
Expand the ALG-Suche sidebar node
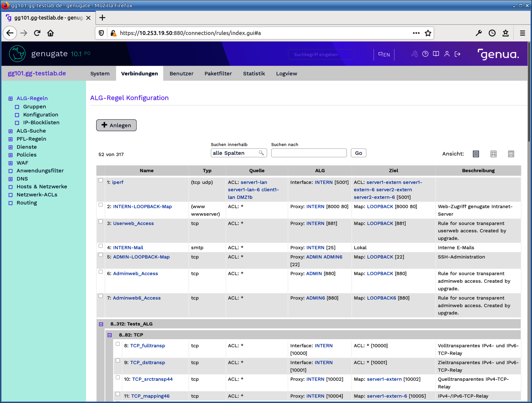11,131
